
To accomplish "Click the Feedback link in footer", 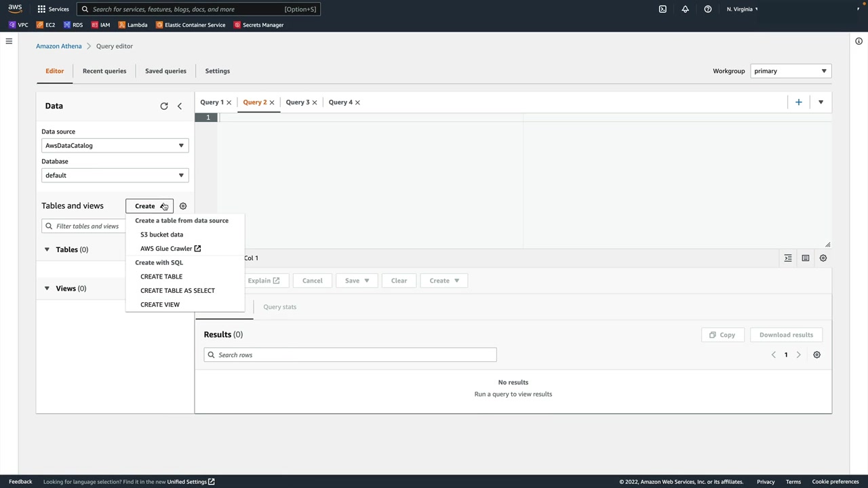I will click(x=20, y=482).
